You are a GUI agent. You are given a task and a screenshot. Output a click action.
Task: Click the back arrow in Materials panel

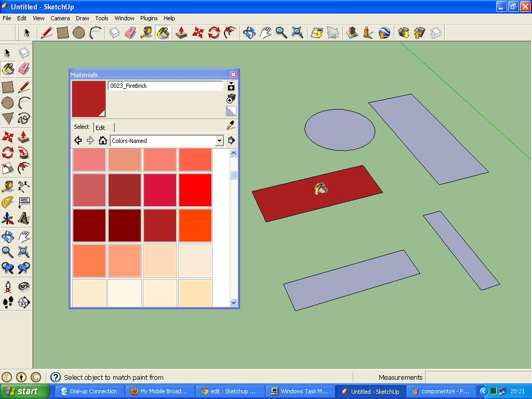coord(78,140)
